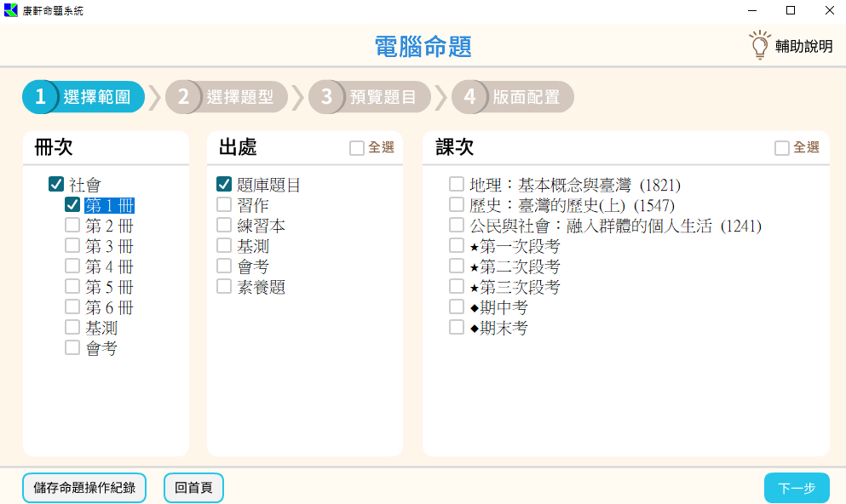Viewport: 846px width, 504px height.
Task: Untick the 題庫題目 source checkbox
Action: point(224,184)
